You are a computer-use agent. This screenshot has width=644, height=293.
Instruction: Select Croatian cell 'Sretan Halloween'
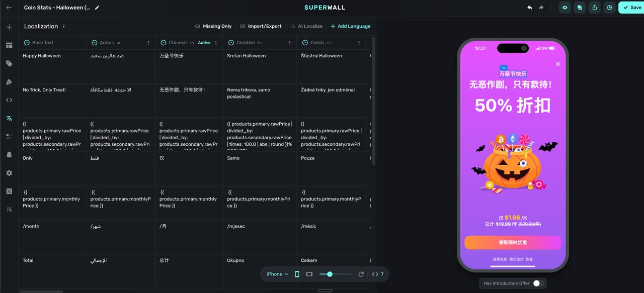[260, 67]
